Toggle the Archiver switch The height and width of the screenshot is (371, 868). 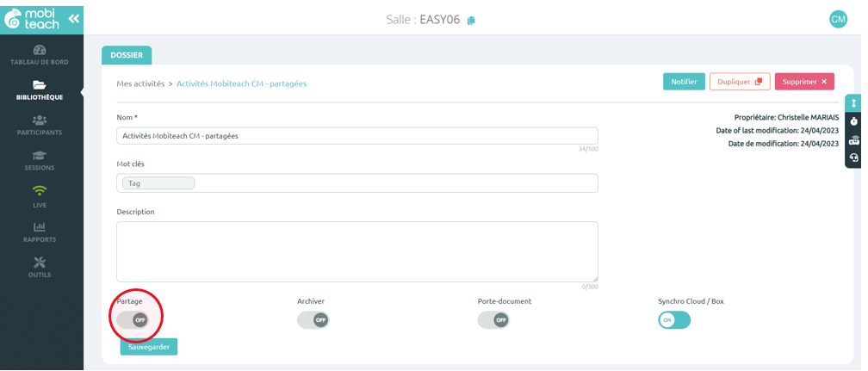pos(313,320)
